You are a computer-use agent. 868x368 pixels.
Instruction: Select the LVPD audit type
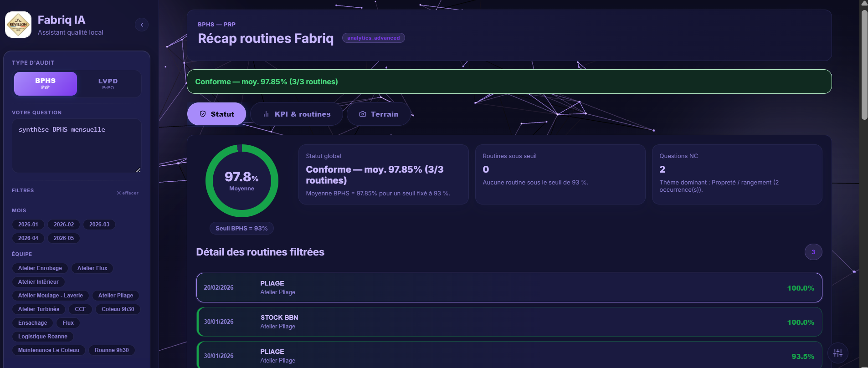tap(108, 83)
